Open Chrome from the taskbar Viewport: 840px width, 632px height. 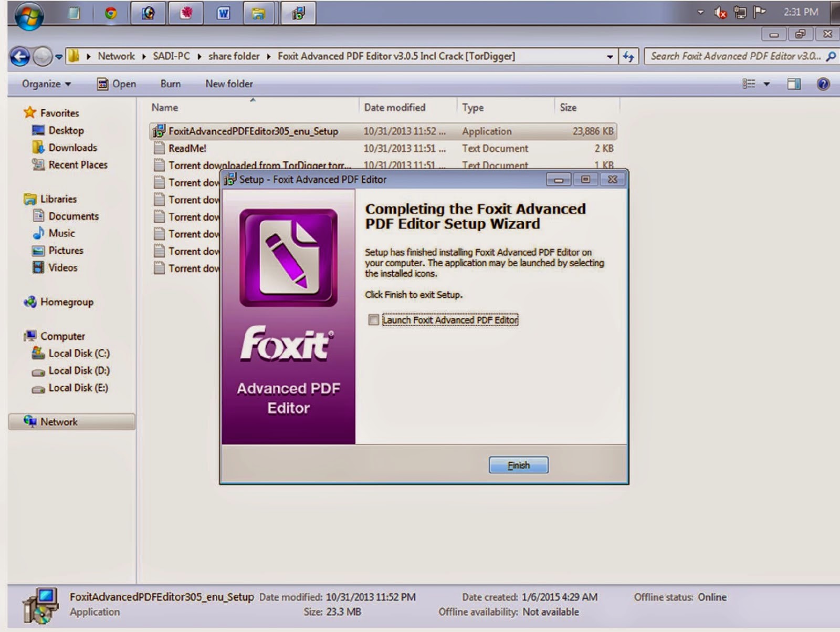[110, 13]
